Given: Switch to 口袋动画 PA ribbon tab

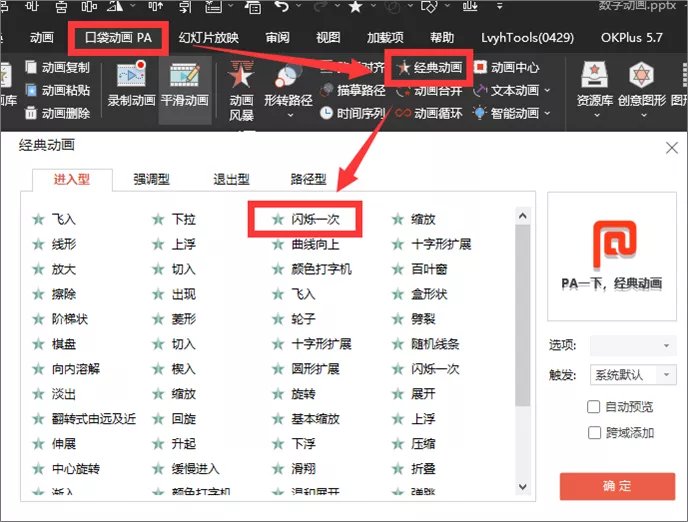Looking at the screenshot, I should (118, 38).
